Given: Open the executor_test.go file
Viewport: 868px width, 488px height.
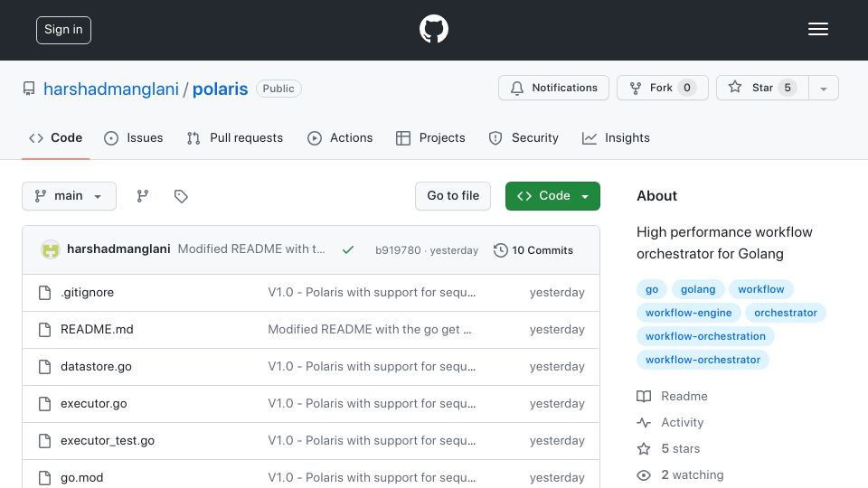Looking at the screenshot, I should click(x=108, y=440).
